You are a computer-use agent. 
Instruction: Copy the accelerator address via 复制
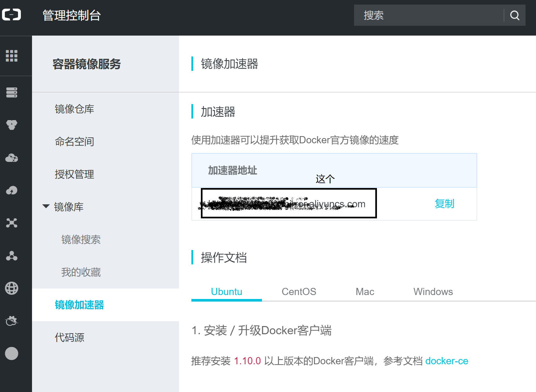pos(444,204)
